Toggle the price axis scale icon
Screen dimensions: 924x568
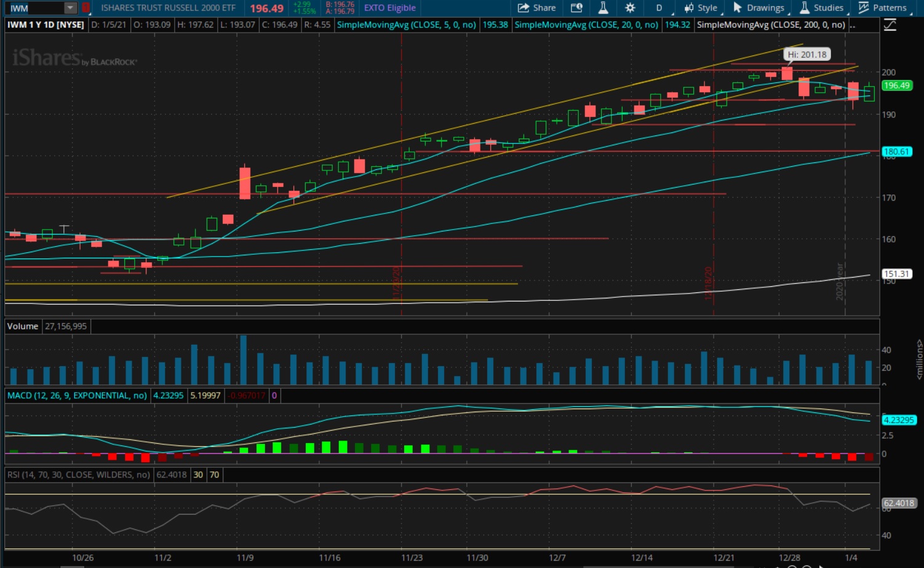point(890,25)
